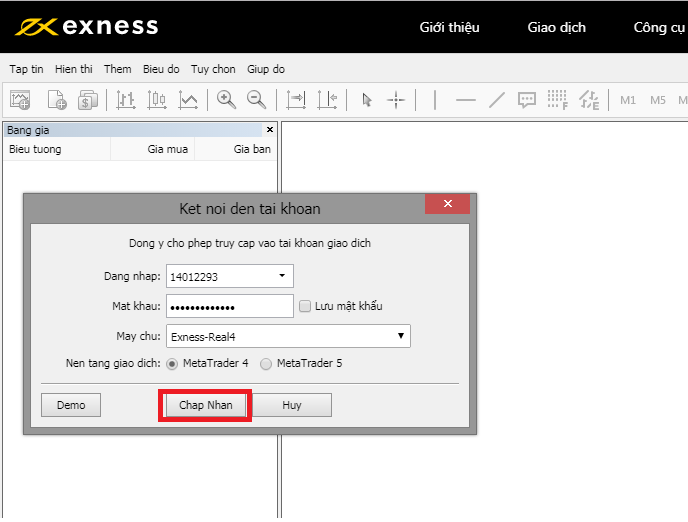Select the crosshair tool
Screen dimensions: 688x522
396,99
